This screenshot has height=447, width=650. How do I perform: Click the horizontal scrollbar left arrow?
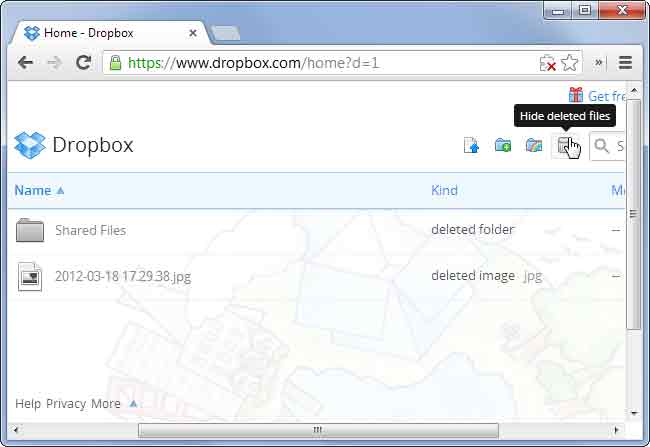point(16,430)
